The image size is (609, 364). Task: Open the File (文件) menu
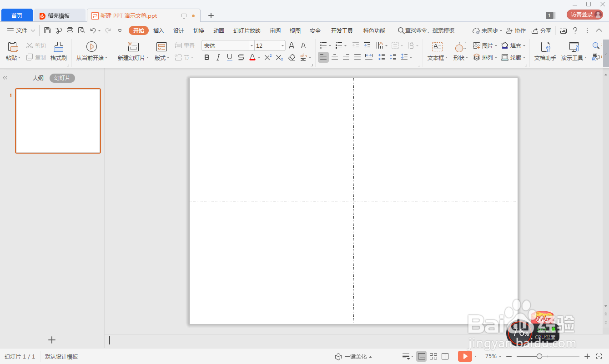click(21, 30)
